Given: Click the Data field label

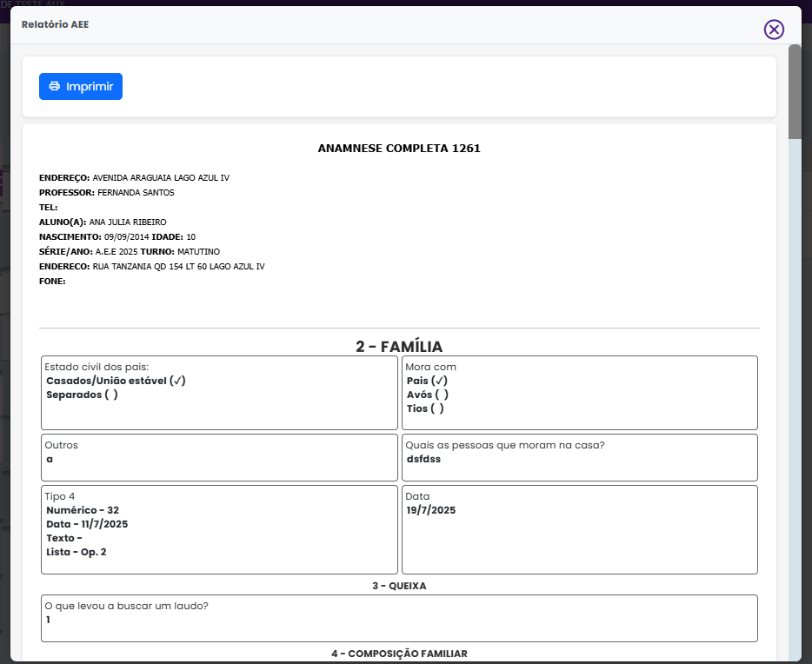Looking at the screenshot, I should [417, 496].
